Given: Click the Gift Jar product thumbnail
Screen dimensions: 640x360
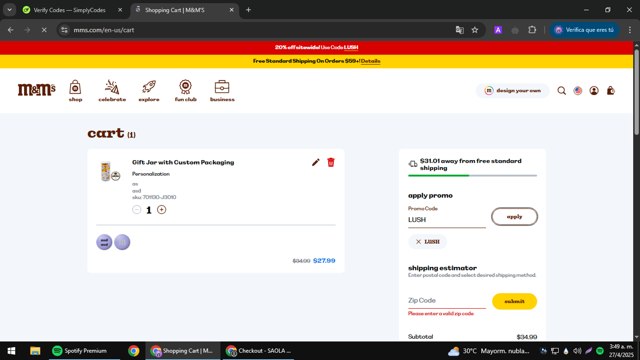Looking at the screenshot, I should pos(110,171).
